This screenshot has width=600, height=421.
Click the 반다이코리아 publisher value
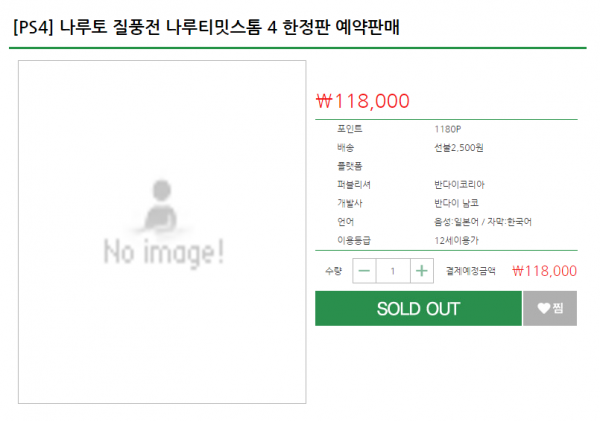459,185
